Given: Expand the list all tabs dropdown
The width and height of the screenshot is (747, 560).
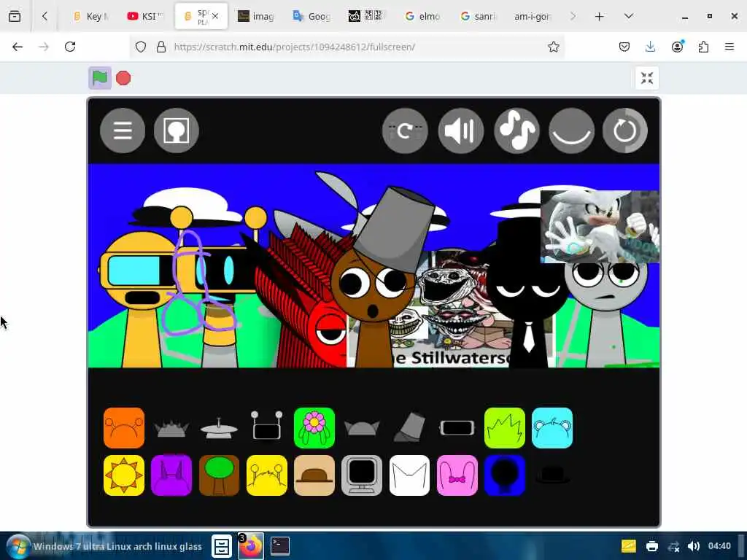Looking at the screenshot, I should click(629, 16).
